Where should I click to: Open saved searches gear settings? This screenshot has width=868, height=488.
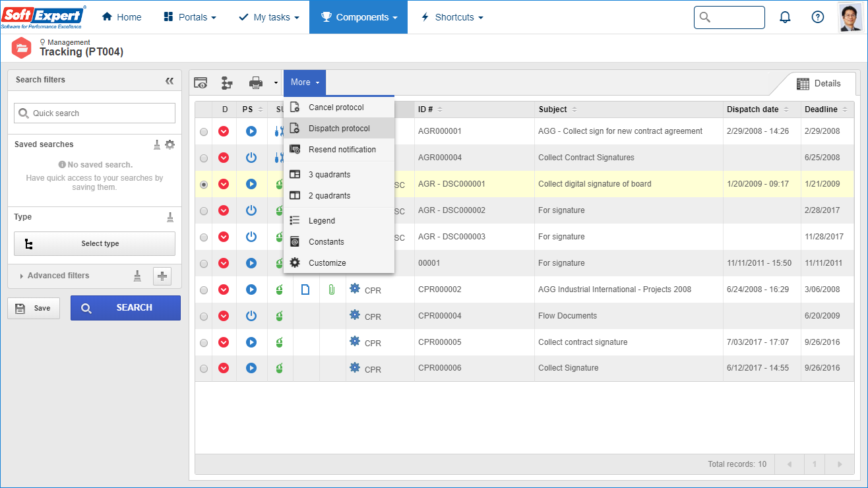[x=170, y=144]
